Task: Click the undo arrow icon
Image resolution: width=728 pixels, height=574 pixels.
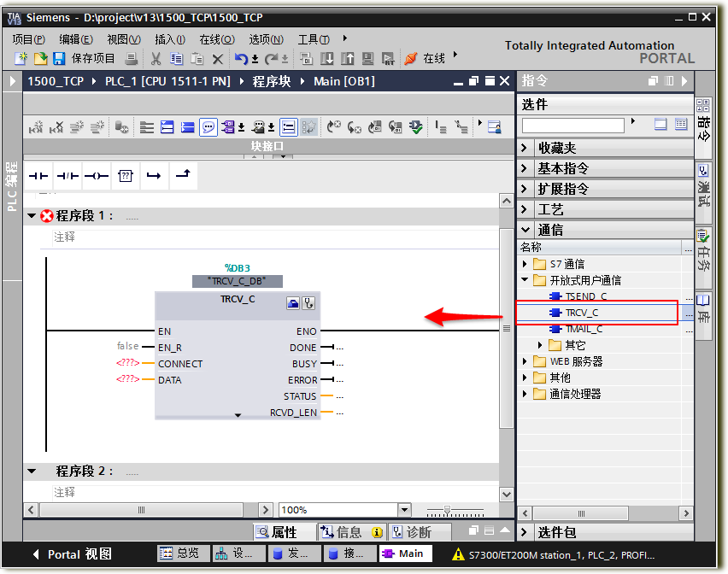Action: (241, 59)
